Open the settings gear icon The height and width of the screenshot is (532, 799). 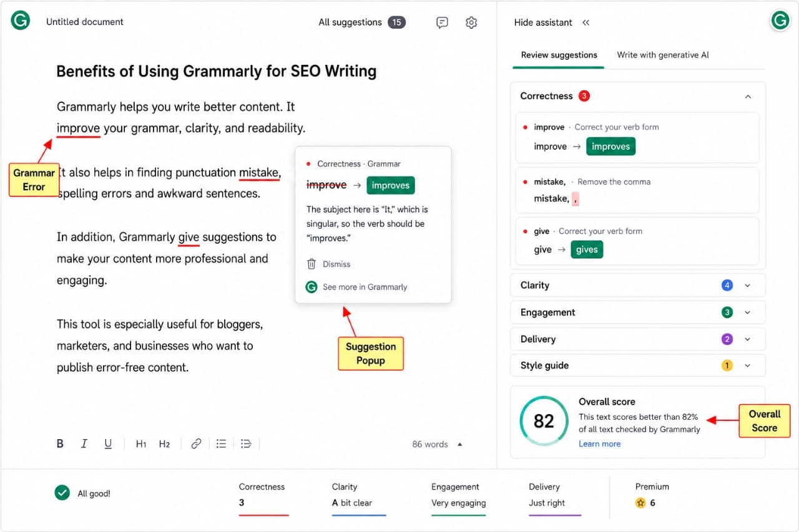click(x=471, y=22)
